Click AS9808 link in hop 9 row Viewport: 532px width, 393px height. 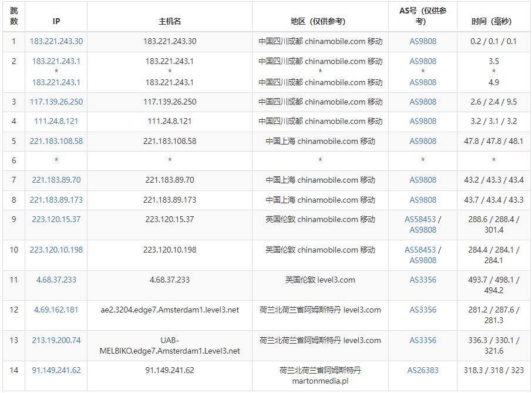[423, 230]
